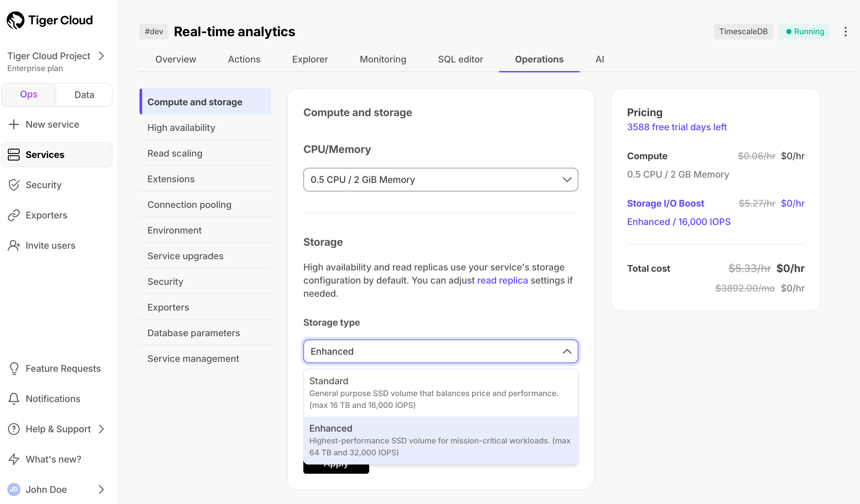Open the Actions tab

point(244,59)
